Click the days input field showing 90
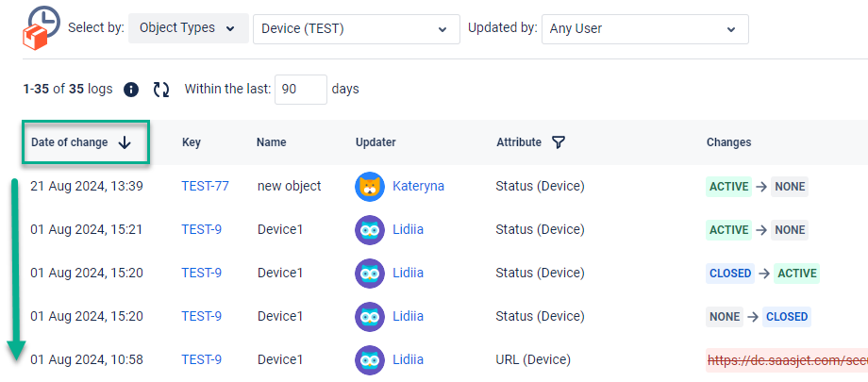 coord(300,90)
